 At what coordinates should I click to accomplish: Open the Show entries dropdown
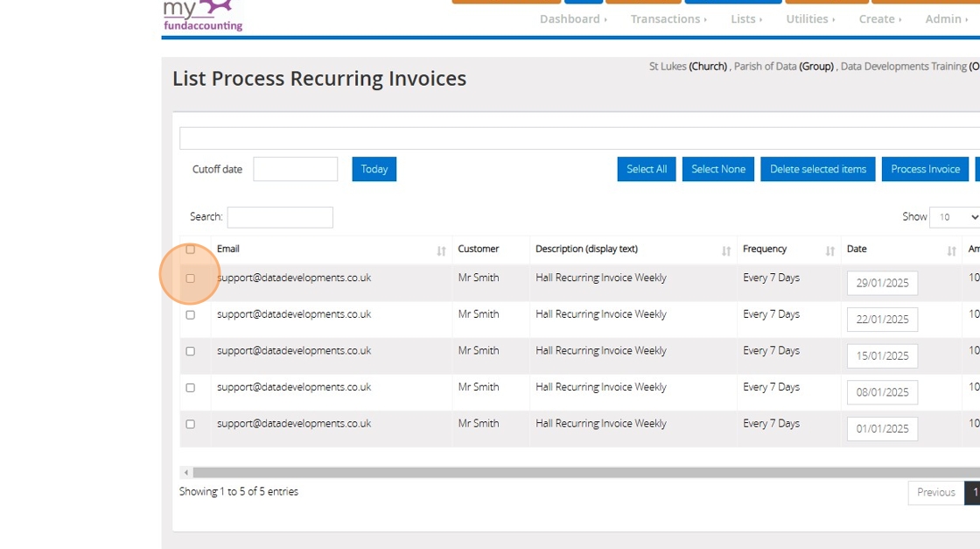[x=955, y=217]
